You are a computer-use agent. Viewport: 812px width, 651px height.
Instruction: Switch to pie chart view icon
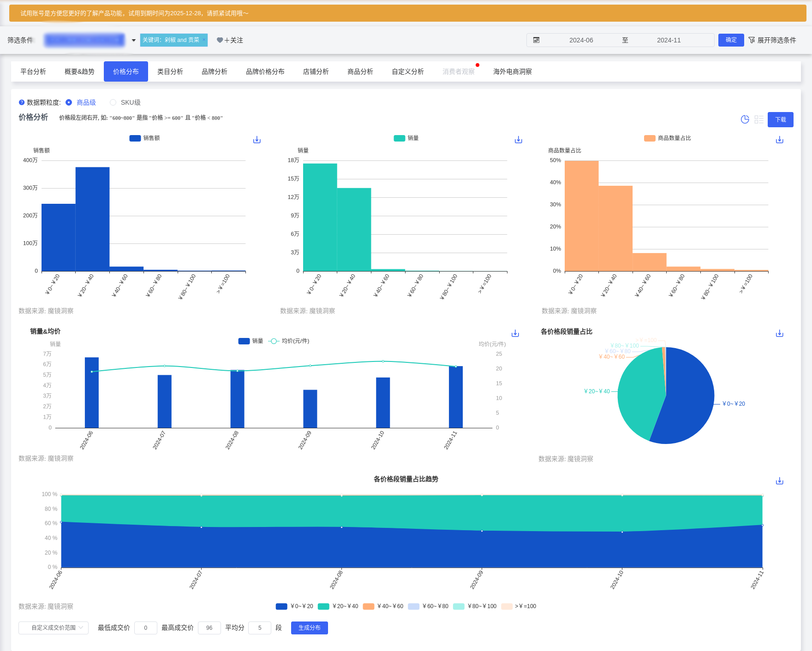(745, 119)
